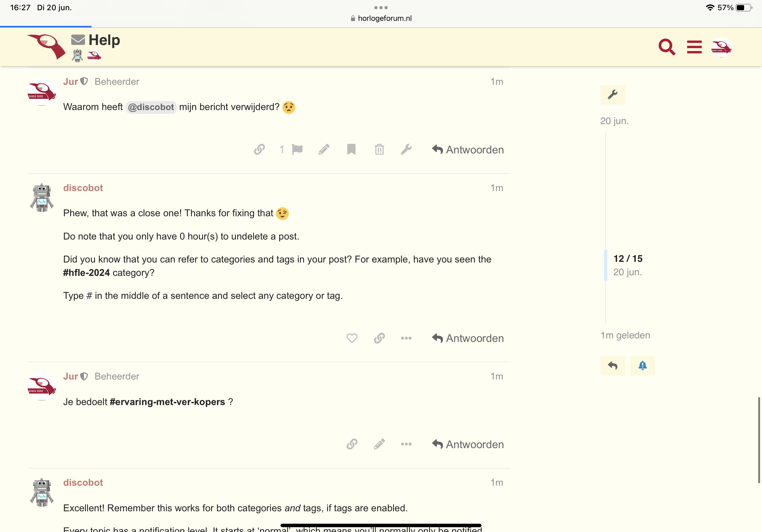Click 1m timestamp on 'Je bedoelt' post

tap(497, 376)
